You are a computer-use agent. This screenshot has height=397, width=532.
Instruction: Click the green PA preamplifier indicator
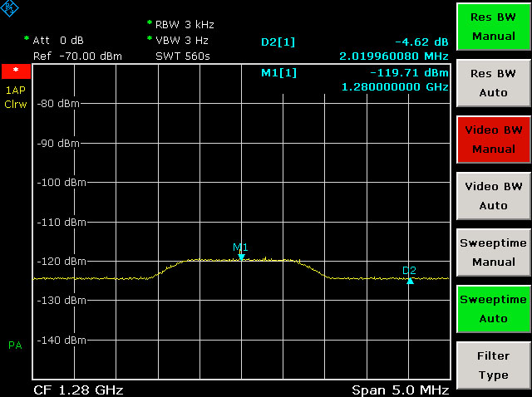pos(15,346)
